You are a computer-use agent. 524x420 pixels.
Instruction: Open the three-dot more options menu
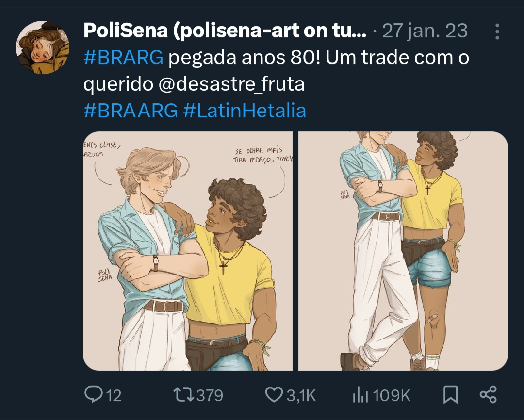click(x=497, y=32)
